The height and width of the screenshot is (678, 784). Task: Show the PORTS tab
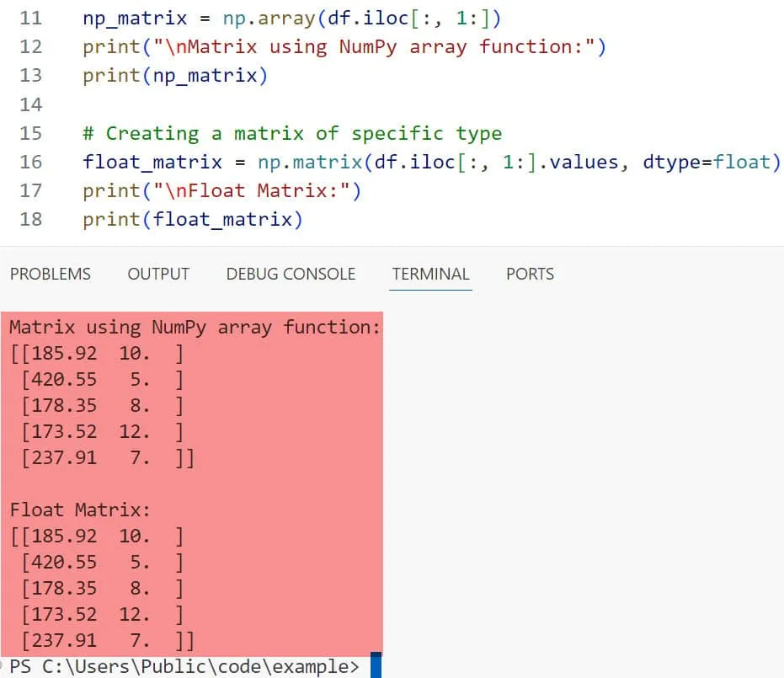[x=530, y=274]
